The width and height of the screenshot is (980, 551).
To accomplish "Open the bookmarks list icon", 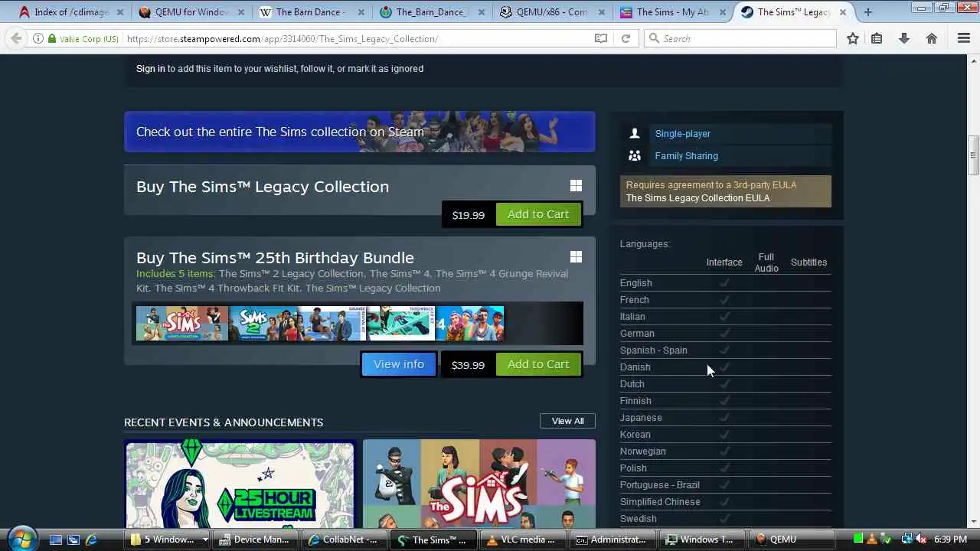I will point(877,38).
